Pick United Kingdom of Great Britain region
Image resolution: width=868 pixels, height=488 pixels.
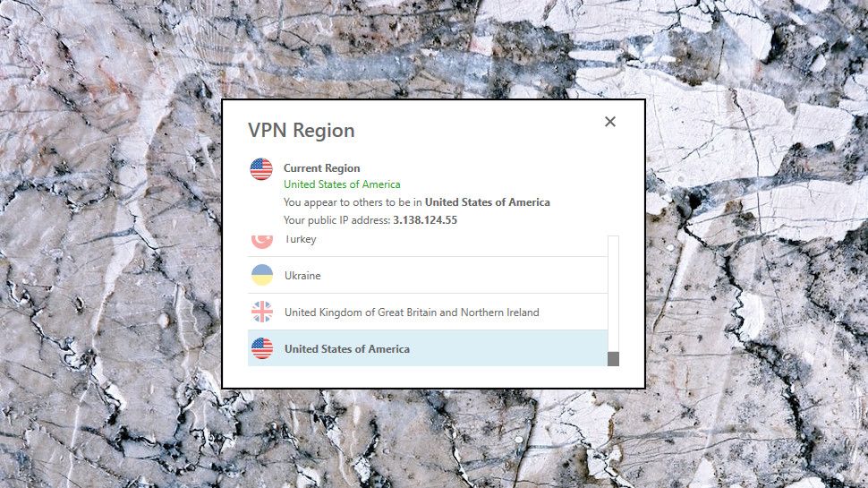[428, 312]
